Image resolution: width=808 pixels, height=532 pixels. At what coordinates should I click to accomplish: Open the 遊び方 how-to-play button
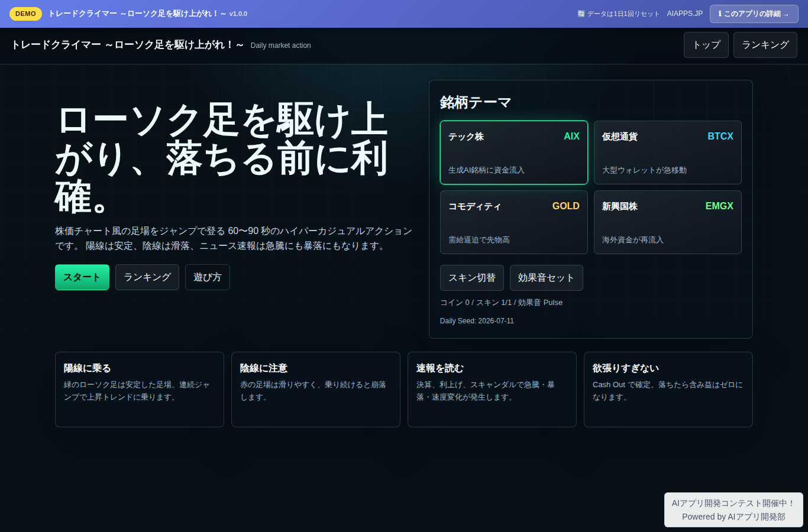coord(208,277)
